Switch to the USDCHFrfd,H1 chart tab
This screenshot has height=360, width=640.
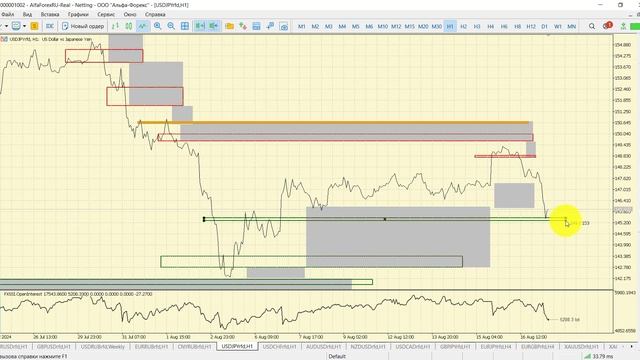pyautogui.click(x=280, y=347)
